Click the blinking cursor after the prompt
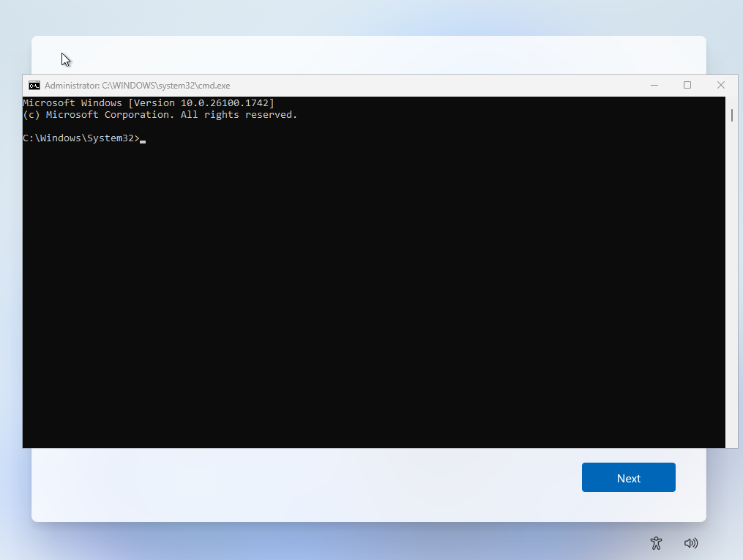The width and height of the screenshot is (743, 560). point(143,139)
